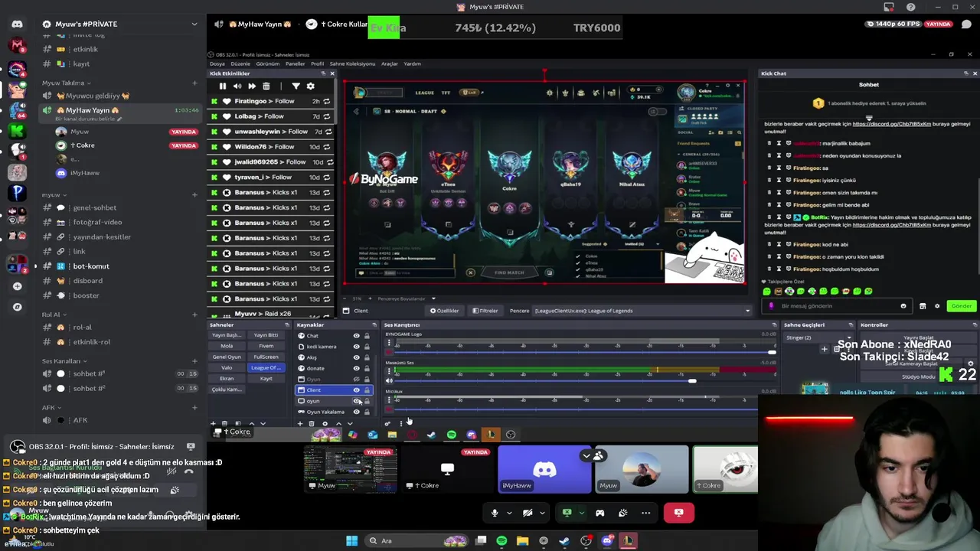Click the speaker icon in Kick Etkinlikler toolbar
Image resolution: width=980 pixels, height=551 pixels.
pyautogui.click(x=237, y=86)
